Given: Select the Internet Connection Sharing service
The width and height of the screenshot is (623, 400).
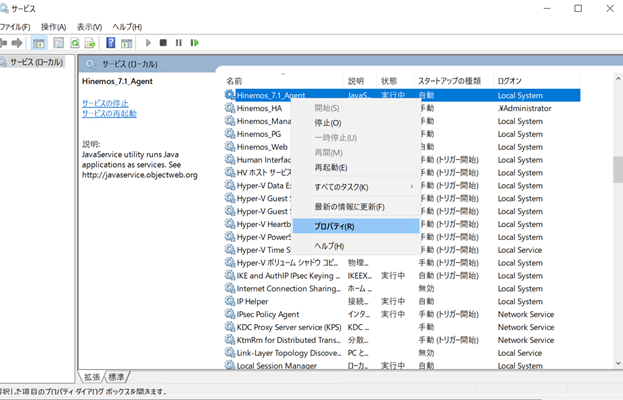Looking at the screenshot, I should pyautogui.click(x=402, y=288).
